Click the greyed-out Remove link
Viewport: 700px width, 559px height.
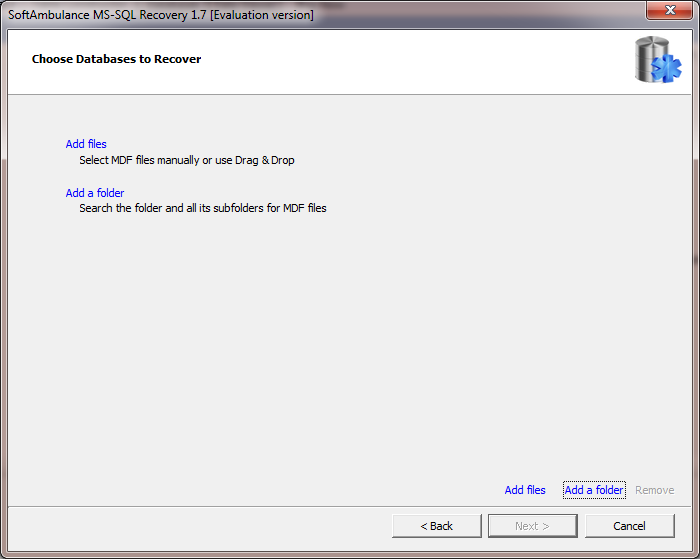(654, 490)
